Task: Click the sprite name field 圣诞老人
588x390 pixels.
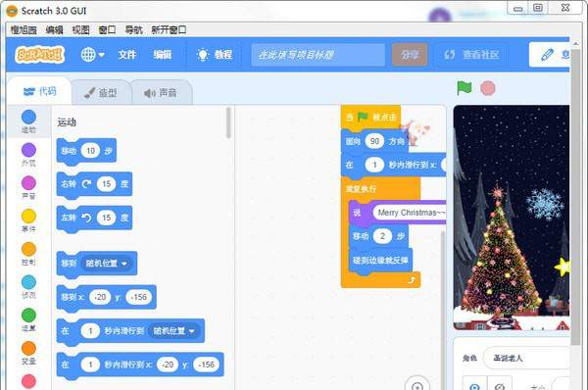Action: point(526,358)
